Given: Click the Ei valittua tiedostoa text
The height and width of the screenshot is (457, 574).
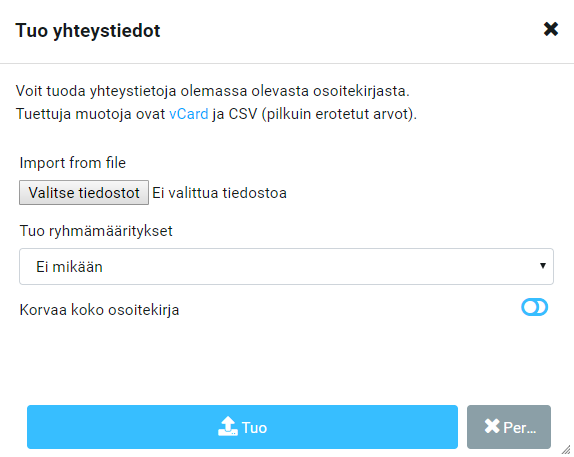Looking at the screenshot, I should [219, 193].
